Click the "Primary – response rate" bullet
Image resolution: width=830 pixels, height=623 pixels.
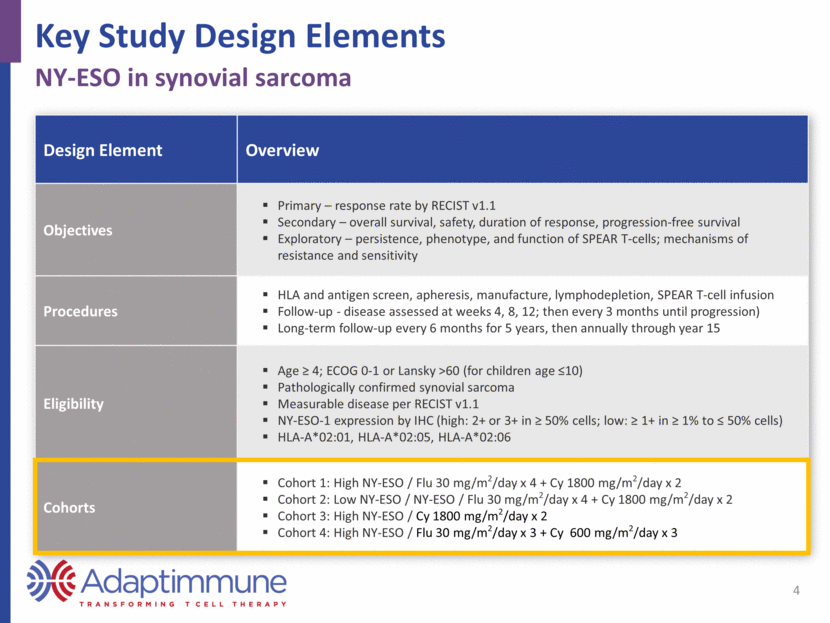(x=386, y=205)
